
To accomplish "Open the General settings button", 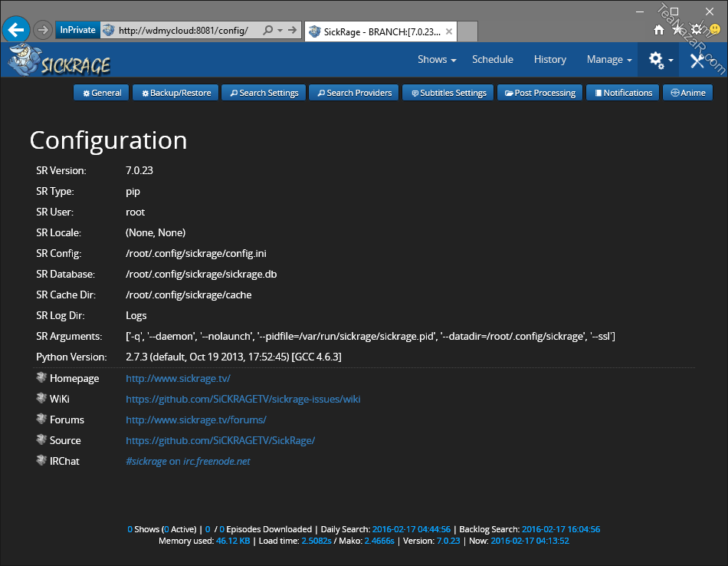I will coord(101,93).
